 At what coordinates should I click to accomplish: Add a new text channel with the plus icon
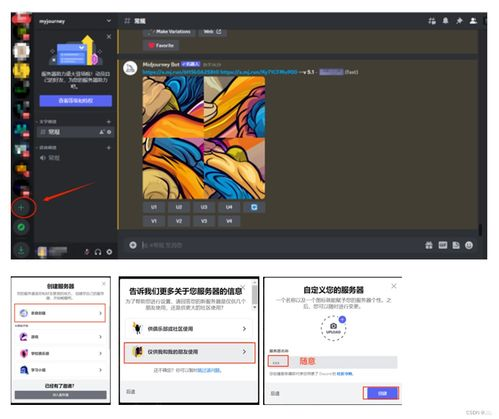click(x=109, y=122)
